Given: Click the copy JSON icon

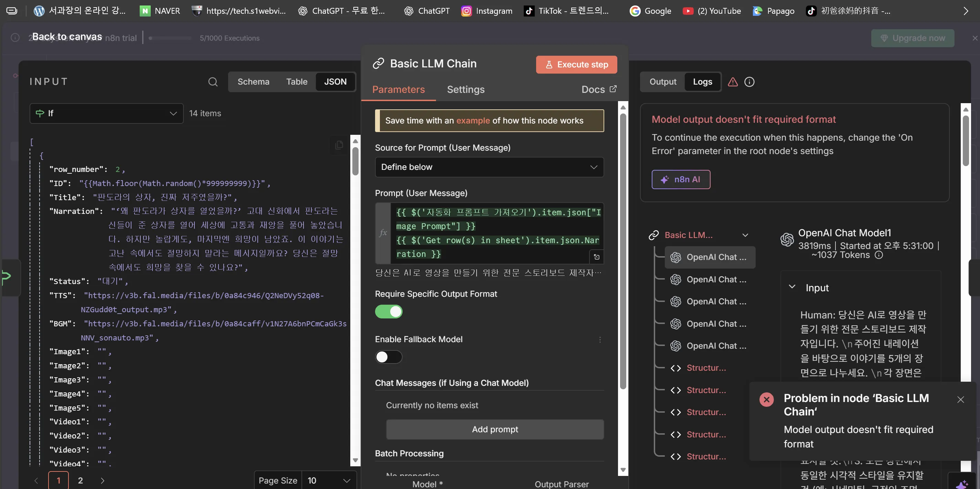Looking at the screenshot, I should 339,145.
